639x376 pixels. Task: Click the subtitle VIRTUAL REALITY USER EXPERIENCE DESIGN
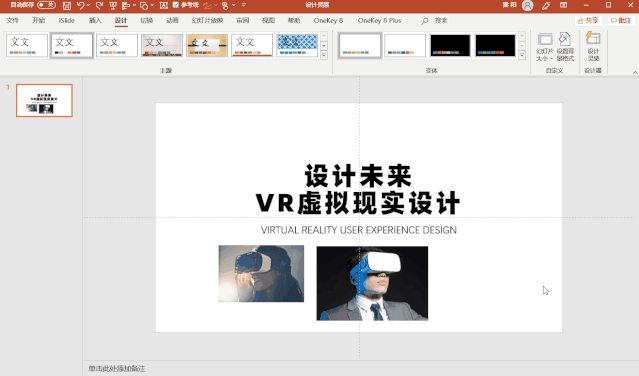pyautogui.click(x=359, y=230)
